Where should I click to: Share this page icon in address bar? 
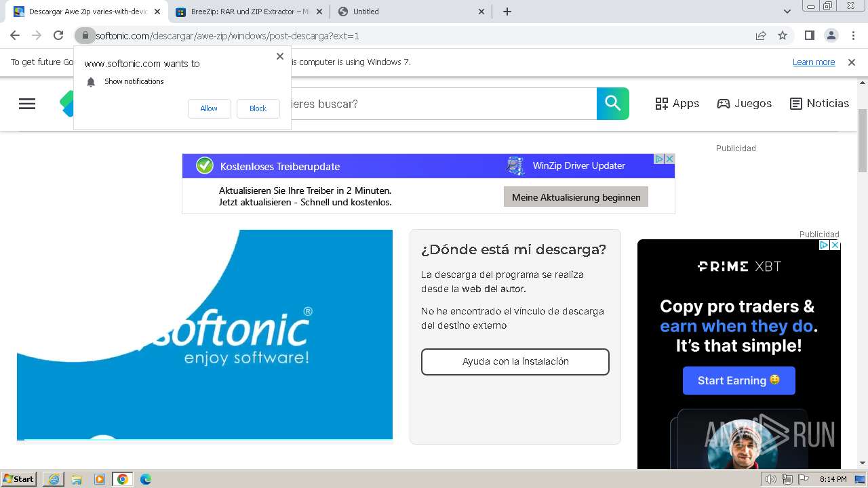point(761,35)
